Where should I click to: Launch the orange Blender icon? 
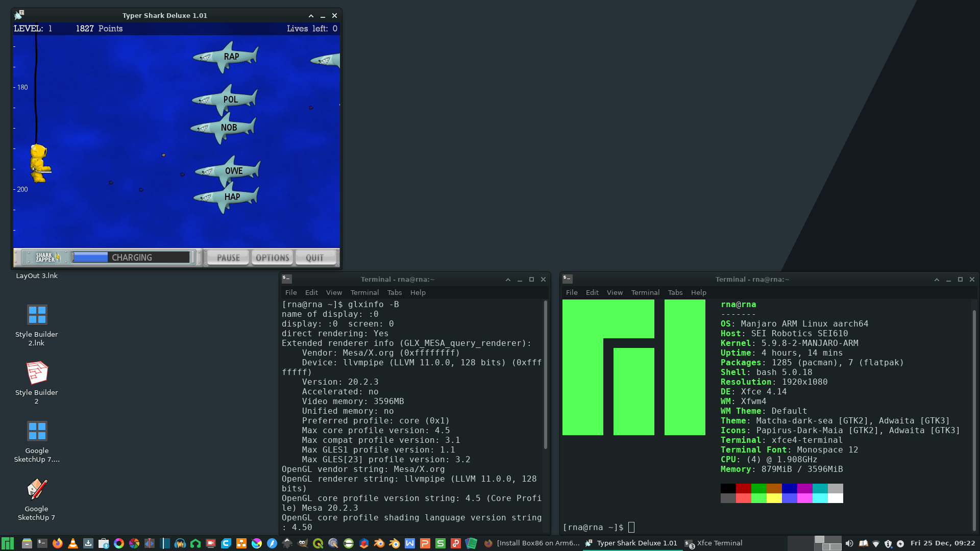click(x=379, y=543)
